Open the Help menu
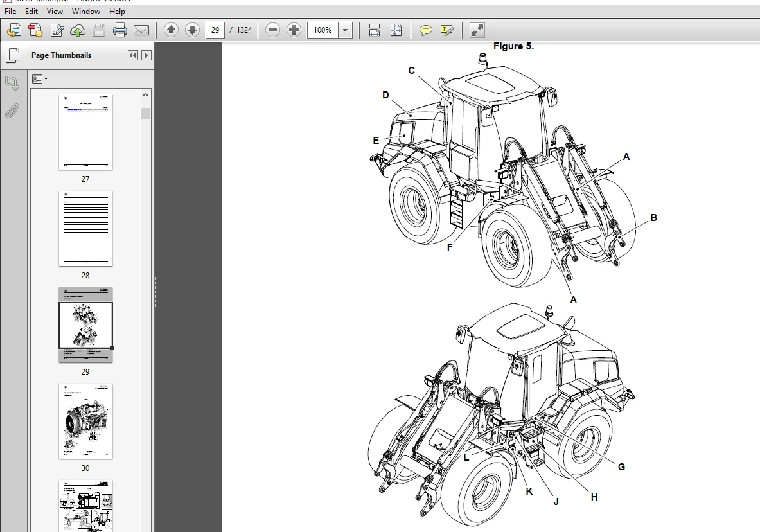760x532 pixels. point(117,11)
